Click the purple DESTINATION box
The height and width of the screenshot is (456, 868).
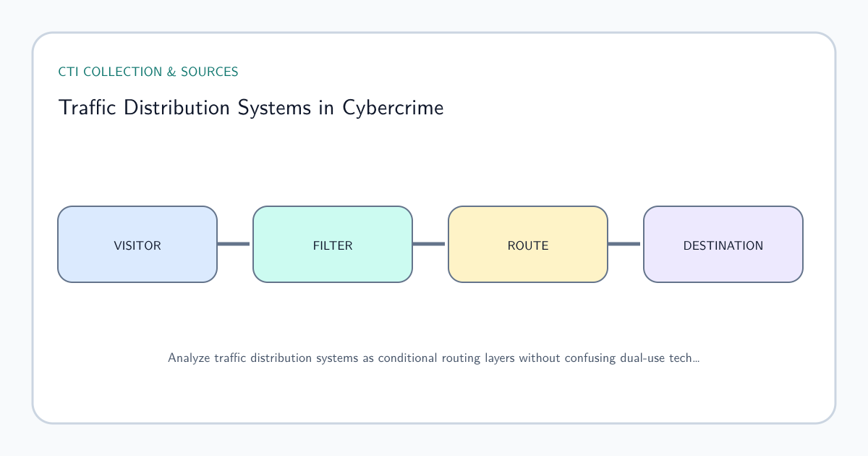723,244
